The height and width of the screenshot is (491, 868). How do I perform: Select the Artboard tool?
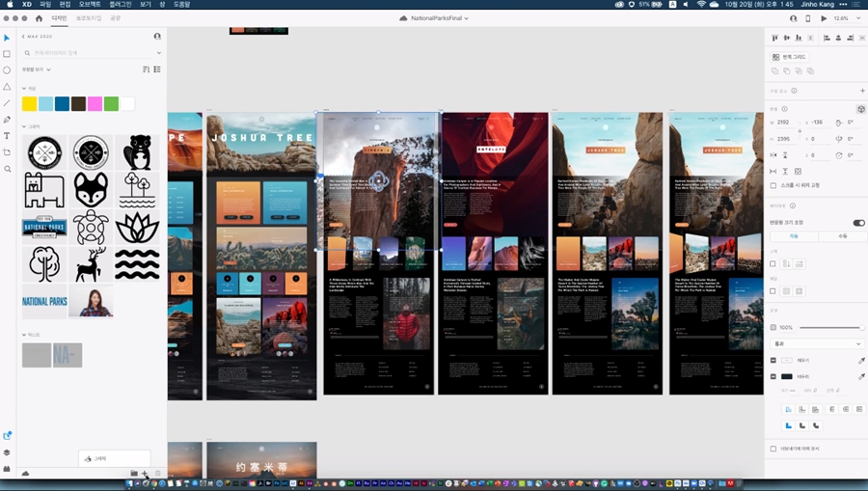[x=7, y=152]
